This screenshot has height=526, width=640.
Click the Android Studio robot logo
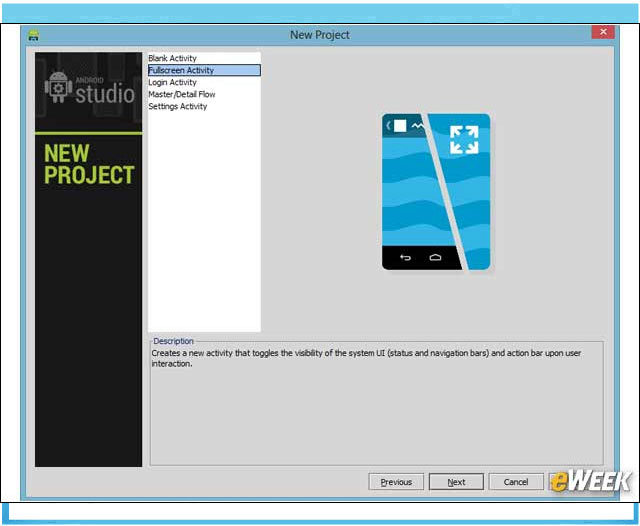(x=58, y=87)
